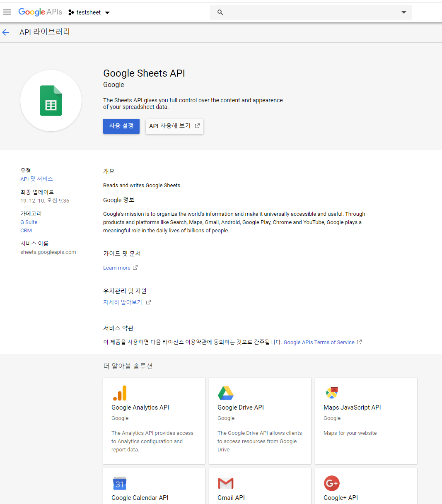442x504 pixels.
Task: Click external-link icon after Terms of Service
Action: tap(359, 342)
